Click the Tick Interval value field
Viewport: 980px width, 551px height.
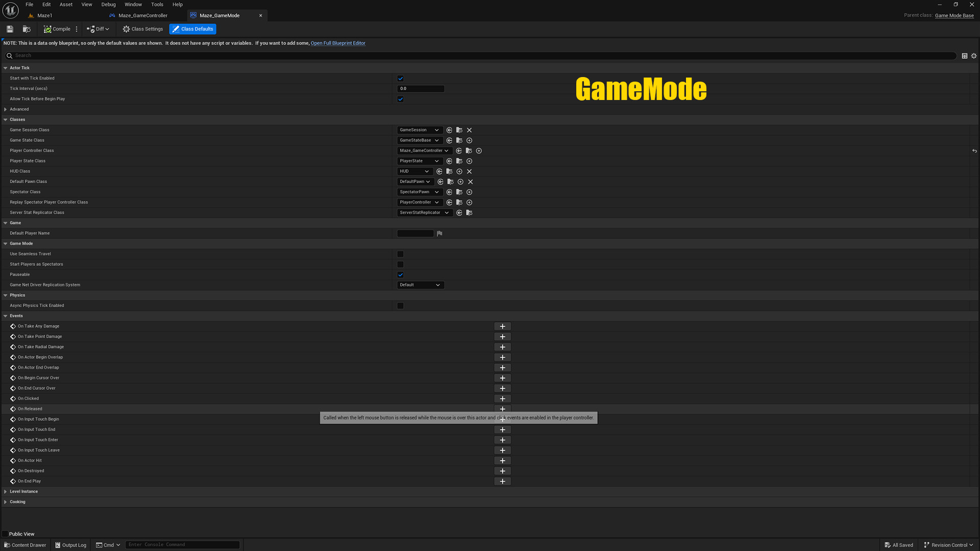coord(421,89)
